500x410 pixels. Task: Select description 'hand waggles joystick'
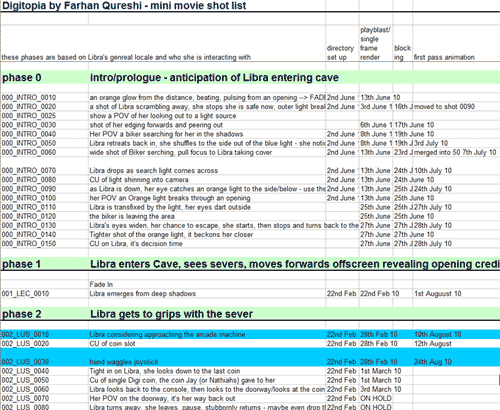coord(124,362)
